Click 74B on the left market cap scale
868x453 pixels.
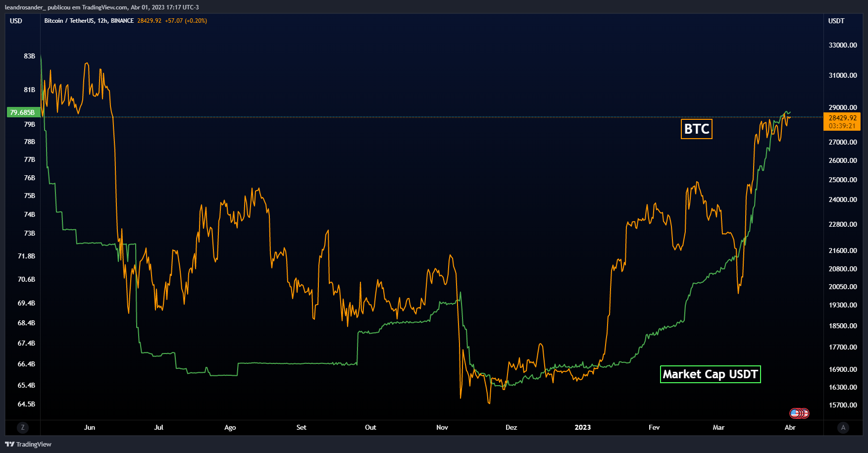30,214
